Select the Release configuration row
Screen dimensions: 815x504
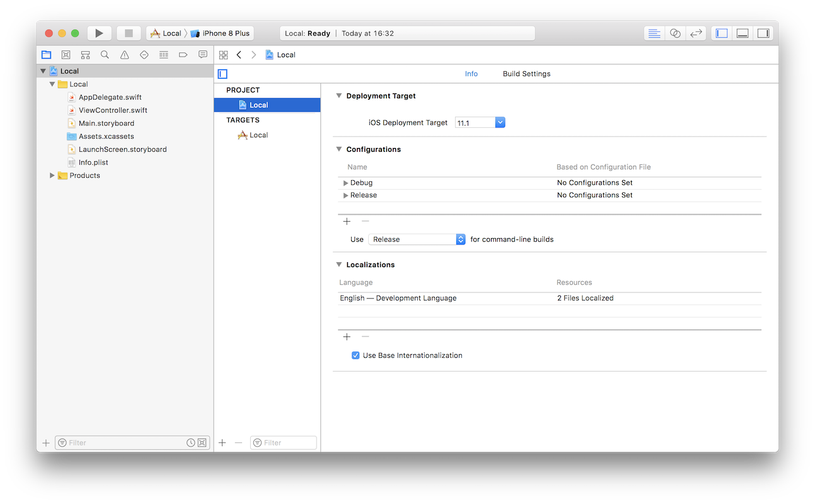(x=364, y=195)
